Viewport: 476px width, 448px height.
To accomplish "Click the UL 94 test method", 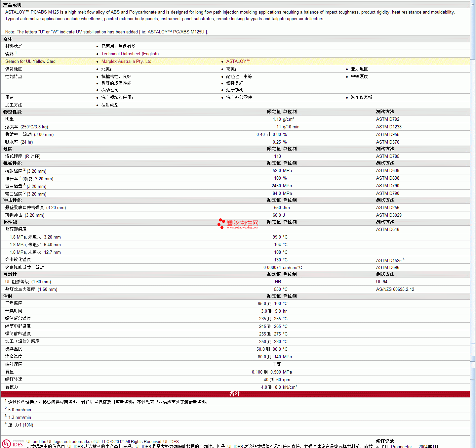I will [382, 282].
